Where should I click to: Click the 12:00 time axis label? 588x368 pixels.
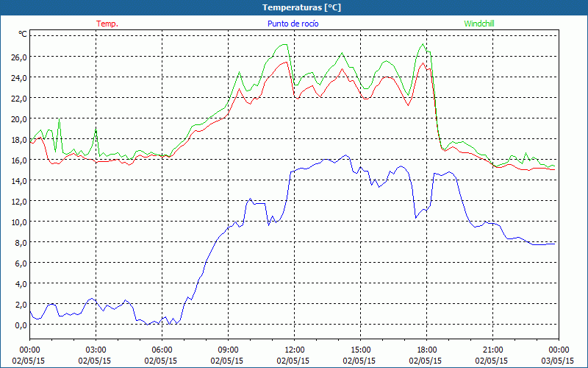[x=295, y=350]
